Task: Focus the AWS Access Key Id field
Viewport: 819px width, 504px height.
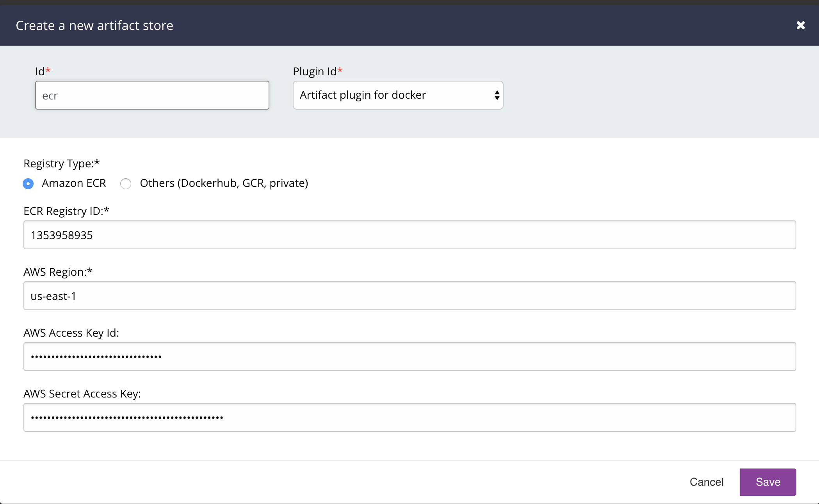Action: pos(409,357)
